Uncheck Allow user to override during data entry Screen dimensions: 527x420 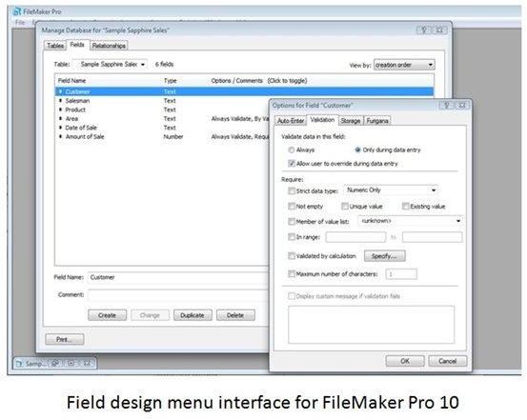(292, 164)
